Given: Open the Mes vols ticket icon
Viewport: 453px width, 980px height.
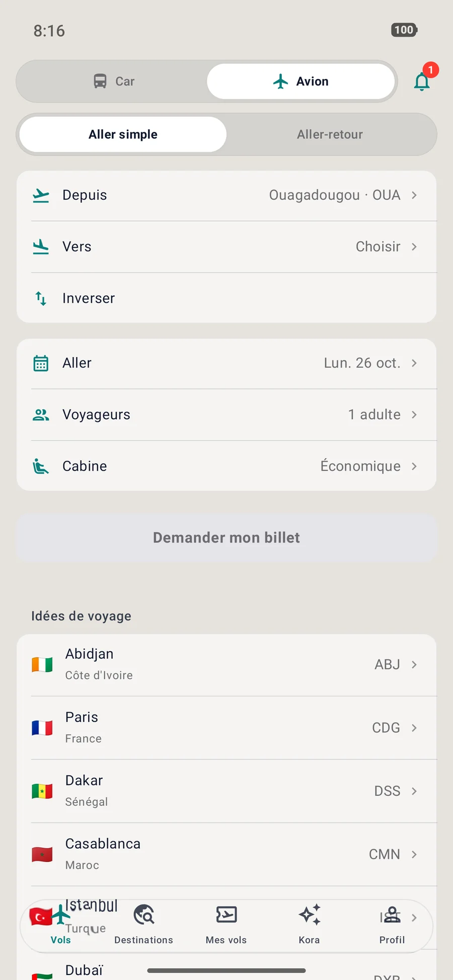Looking at the screenshot, I should pyautogui.click(x=226, y=915).
